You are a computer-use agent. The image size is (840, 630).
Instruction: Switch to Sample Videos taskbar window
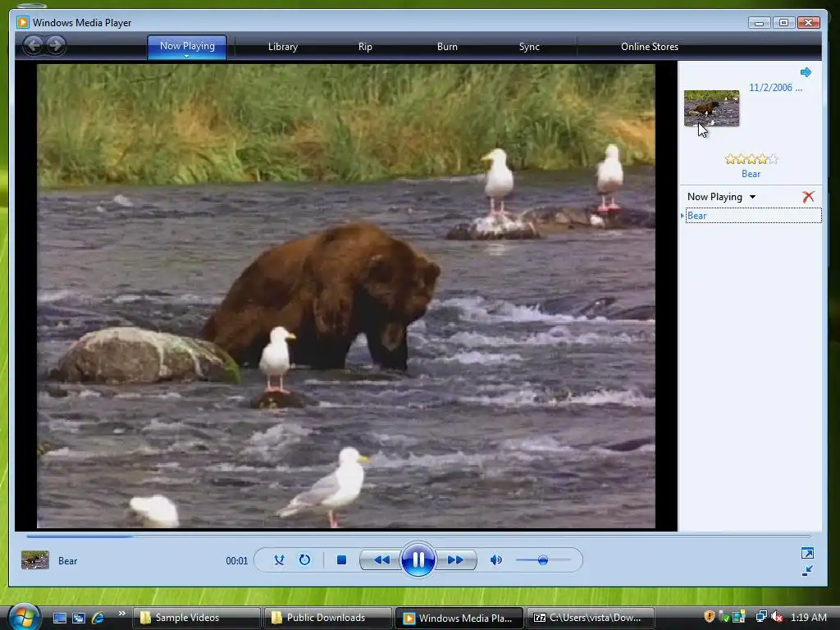[x=197, y=618]
